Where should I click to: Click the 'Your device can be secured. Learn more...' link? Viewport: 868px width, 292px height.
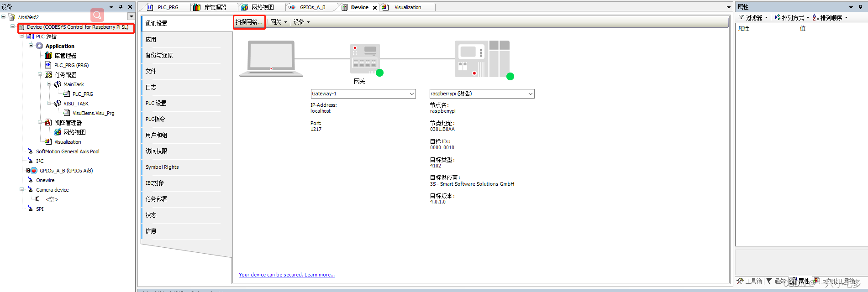pyautogui.click(x=287, y=275)
